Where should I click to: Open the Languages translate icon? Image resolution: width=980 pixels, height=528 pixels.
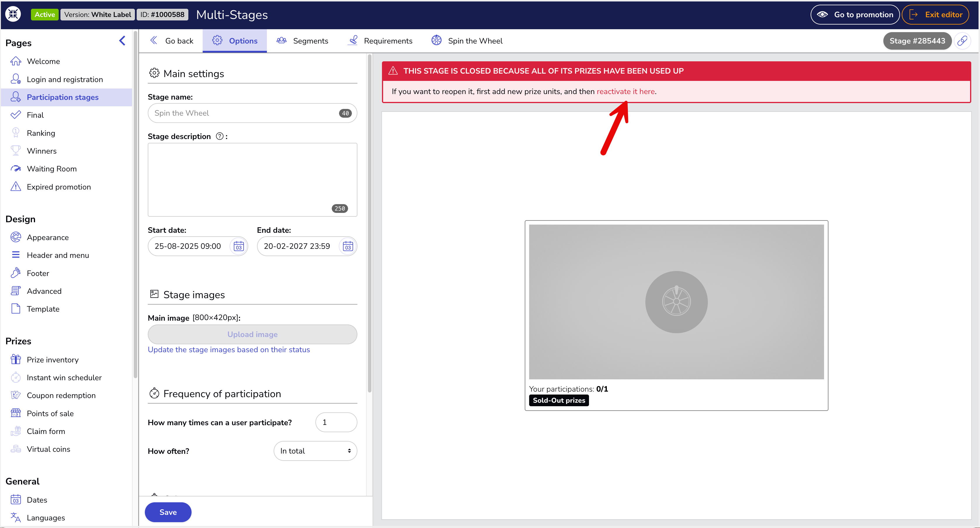coord(15,517)
